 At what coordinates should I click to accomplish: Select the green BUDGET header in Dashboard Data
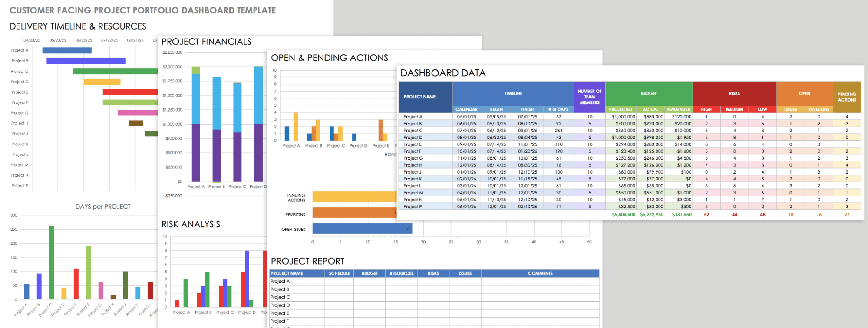click(x=649, y=93)
